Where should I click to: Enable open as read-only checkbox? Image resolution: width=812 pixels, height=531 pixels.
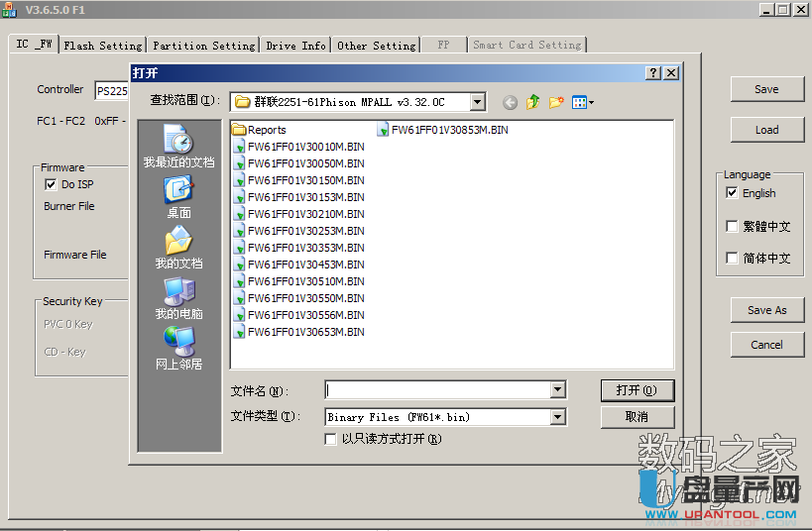331,439
